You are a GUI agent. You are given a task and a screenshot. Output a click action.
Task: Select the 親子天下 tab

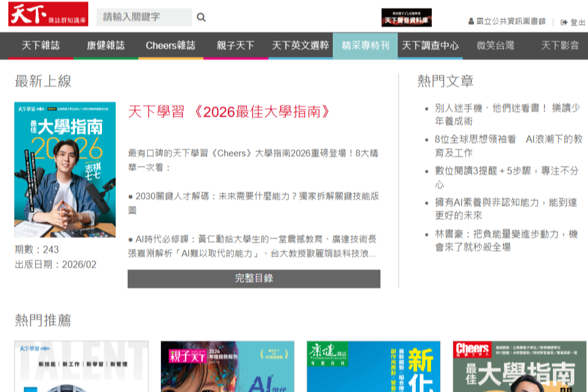tap(236, 46)
